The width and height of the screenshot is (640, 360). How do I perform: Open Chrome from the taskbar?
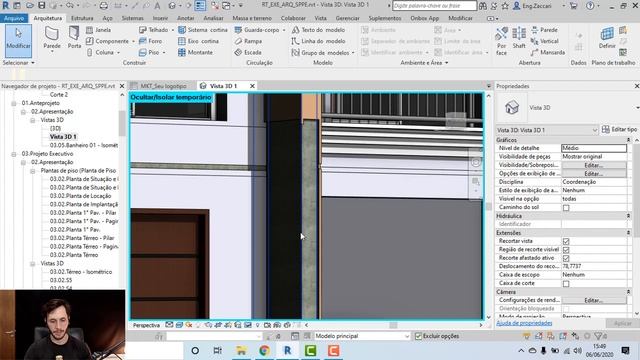264,350
